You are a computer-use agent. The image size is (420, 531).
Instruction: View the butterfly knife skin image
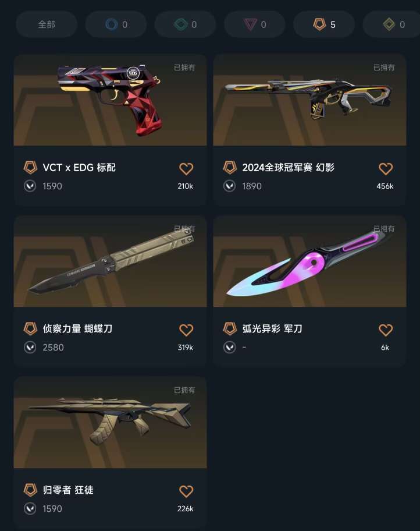tap(111, 261)
